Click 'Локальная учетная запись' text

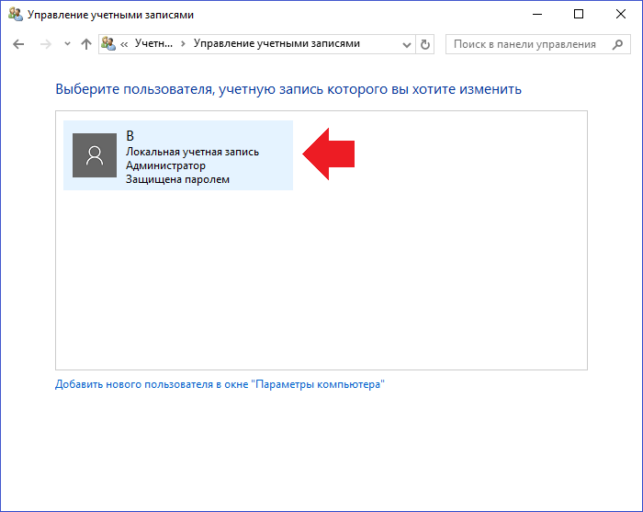(192, 152)
